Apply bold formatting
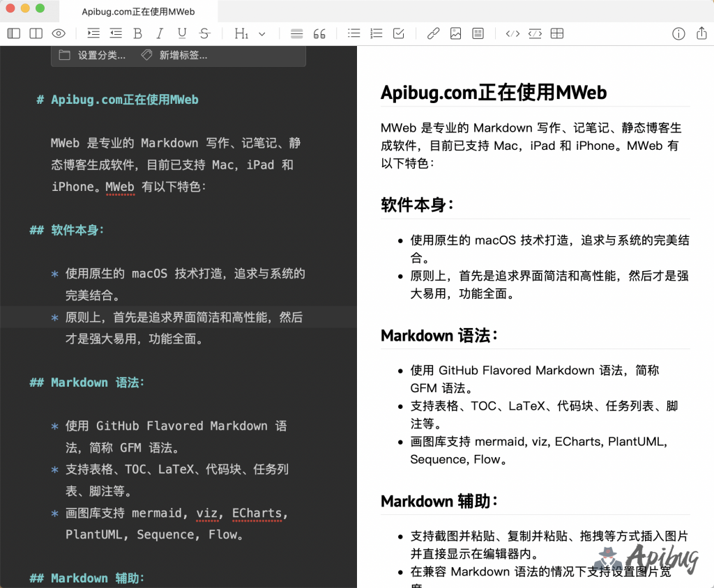714x588 pixels. tap(137, 33)
